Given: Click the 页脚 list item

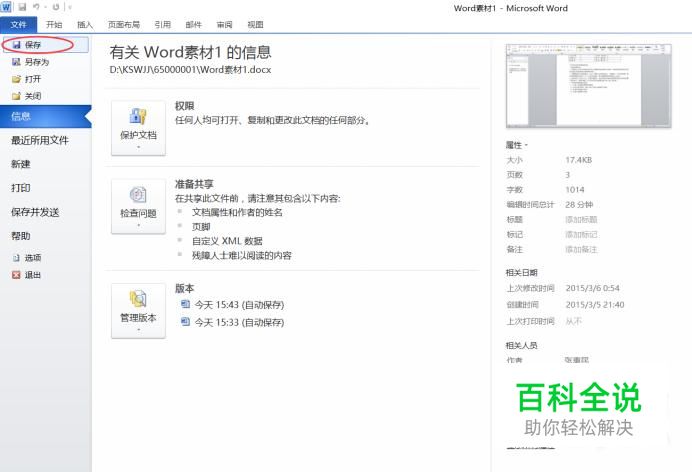Looking at the screenshot, I should (x=201, y=227).
